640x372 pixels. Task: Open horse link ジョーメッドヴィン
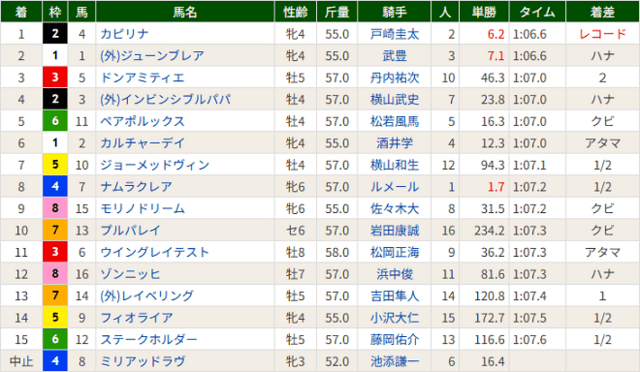tap(155, 165)
